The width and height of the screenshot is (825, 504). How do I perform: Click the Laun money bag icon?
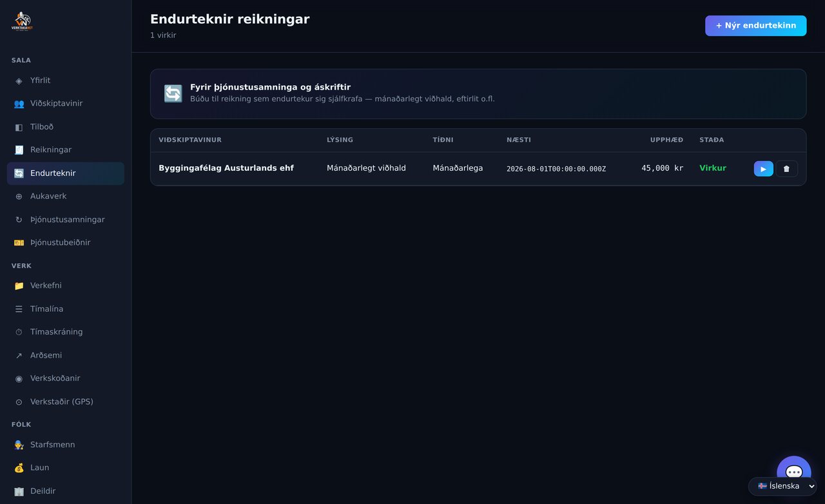[19, 468]
